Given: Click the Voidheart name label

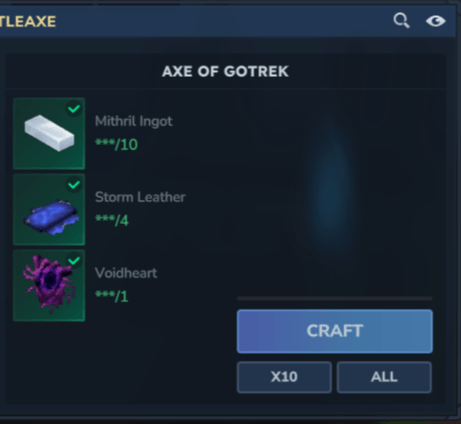Looking at the screenshot, I should (x=126, y=273).
